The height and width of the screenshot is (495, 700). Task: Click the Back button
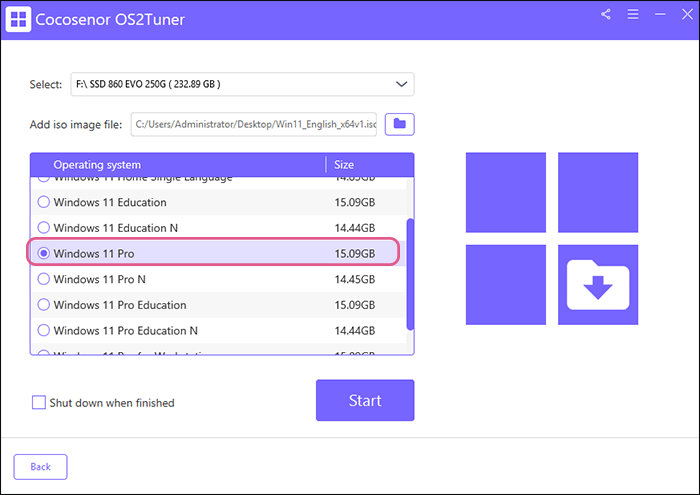tap(41, 467)
